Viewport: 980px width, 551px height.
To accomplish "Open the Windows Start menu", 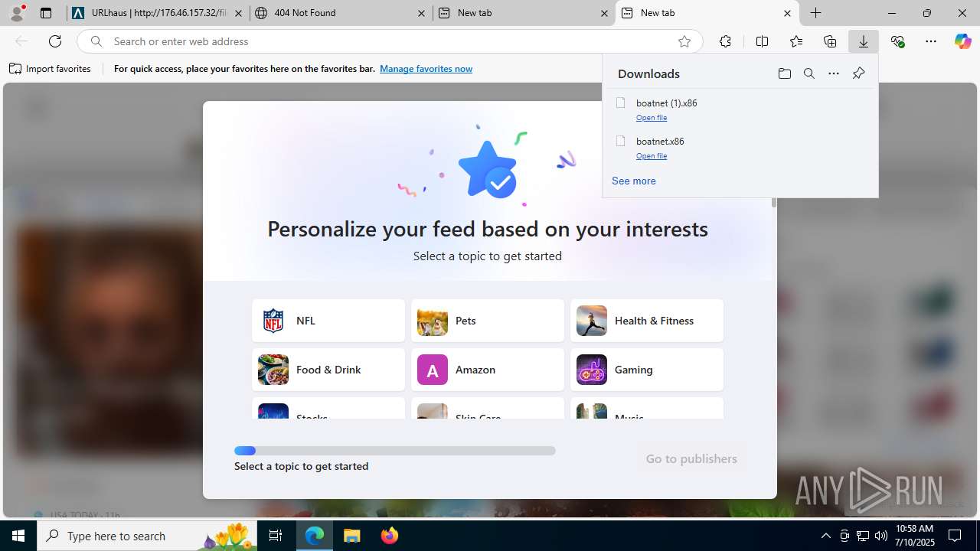I will pyautogui.click(x=18, y=536).
